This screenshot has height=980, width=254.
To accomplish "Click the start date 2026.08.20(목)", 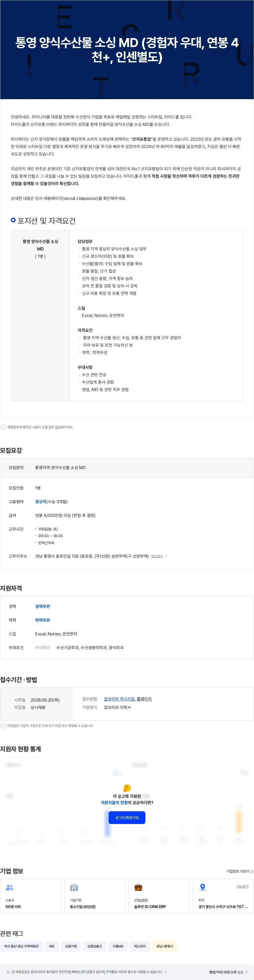I will coord(45,700).
